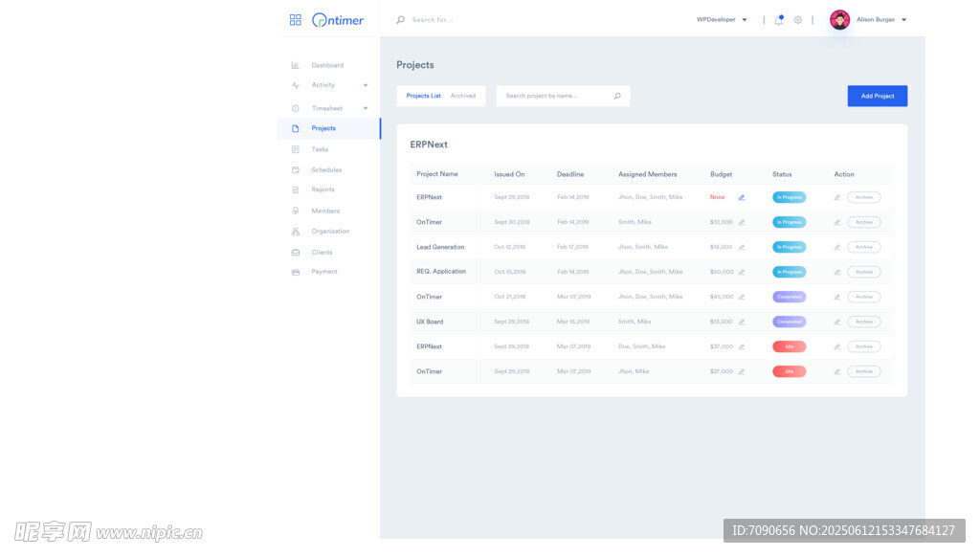
Task: Switch to Archived tab
Action: tap(463, 96)
